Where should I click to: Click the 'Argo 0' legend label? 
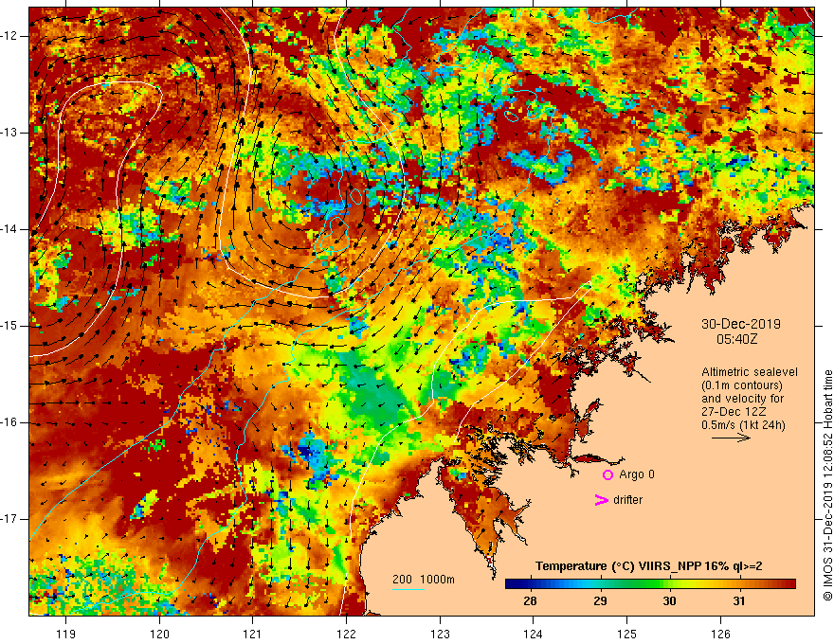click(636, 474)
